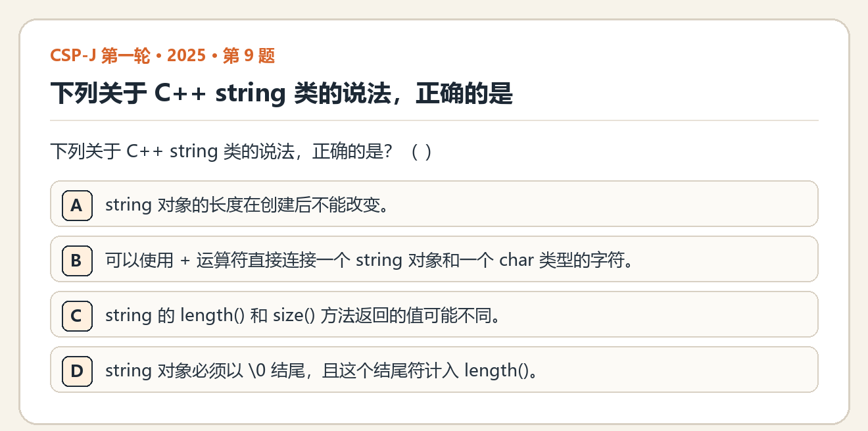Click the question sentence below the divider
The height and width of the screenshot is (431, 868).
point(241,151)
